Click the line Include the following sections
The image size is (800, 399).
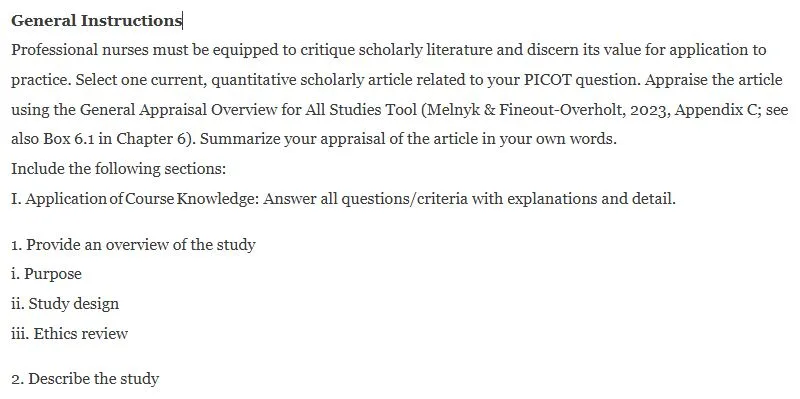[x=118, y=169]
